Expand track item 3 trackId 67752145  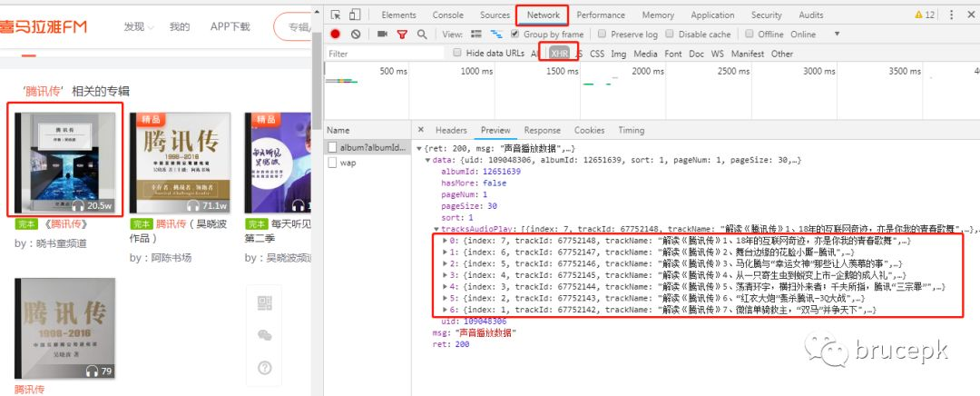[x=445, y=275]
